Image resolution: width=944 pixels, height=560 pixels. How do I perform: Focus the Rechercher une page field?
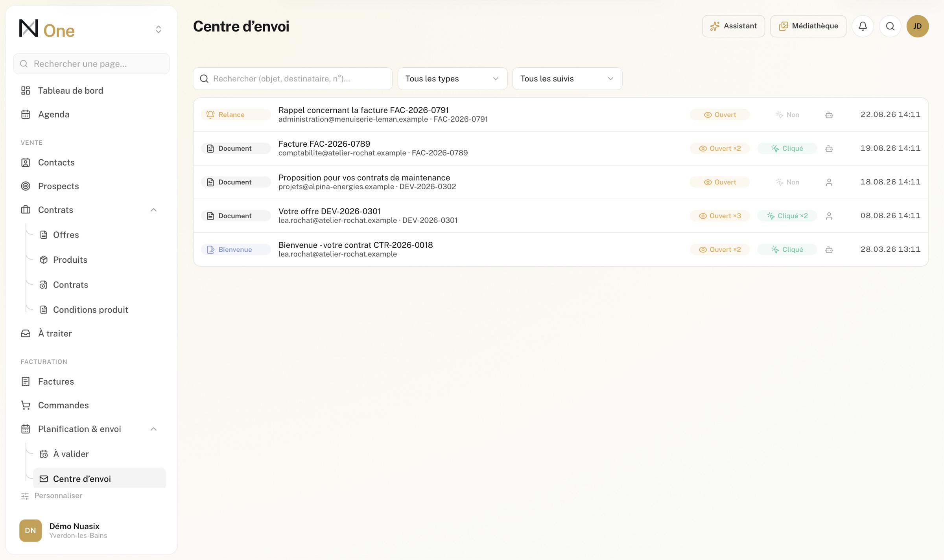[x=91, y=64]
